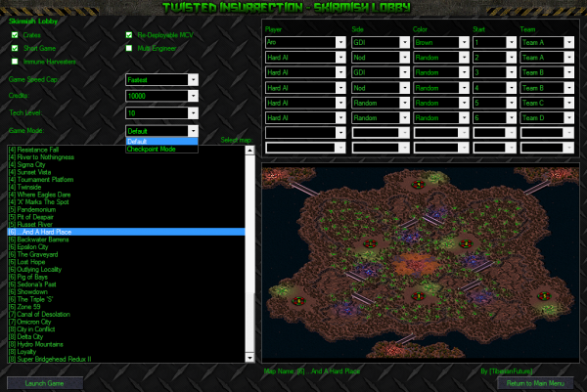Open the Game Speed Cap dropdown
The height and width of the screenshot is (392, 587).
(x=161, y=80)
